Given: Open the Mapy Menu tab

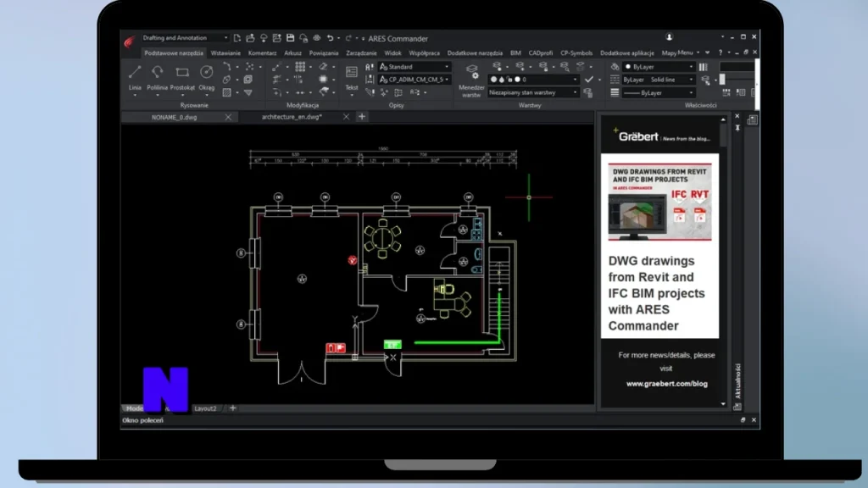Looking at the screenshot, I should coord(677,53).
